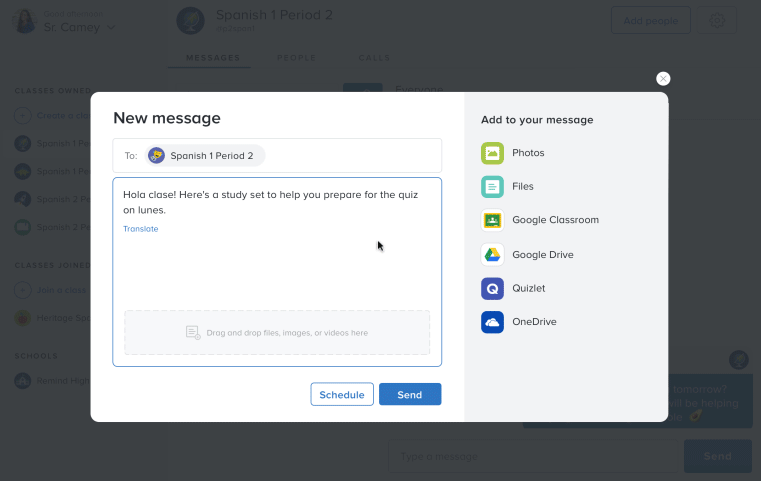
Task: Switch to the Messages tab
Action: 213,58
